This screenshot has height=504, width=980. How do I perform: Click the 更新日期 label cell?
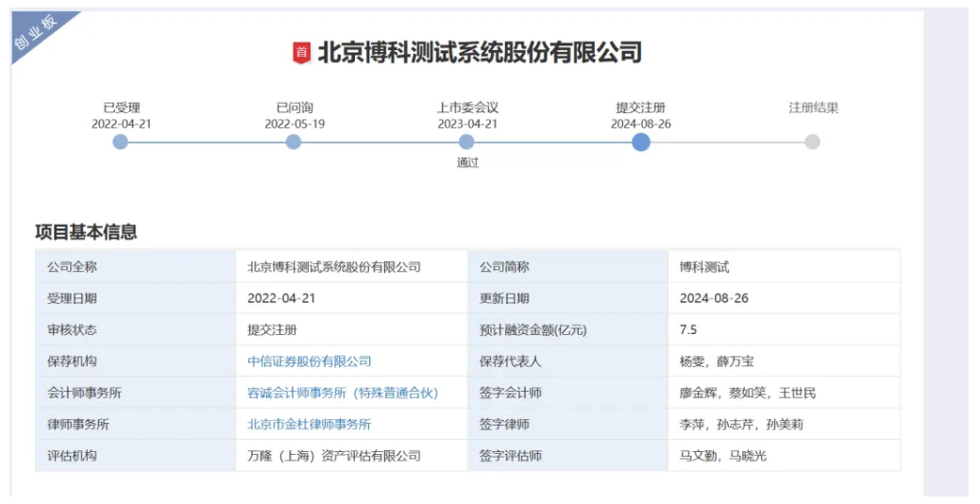(x=567, y=298)
